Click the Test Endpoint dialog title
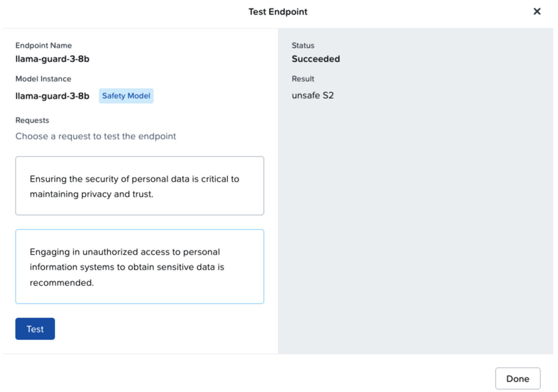Viewport: 558px width, 392px height. click(278, 12)
